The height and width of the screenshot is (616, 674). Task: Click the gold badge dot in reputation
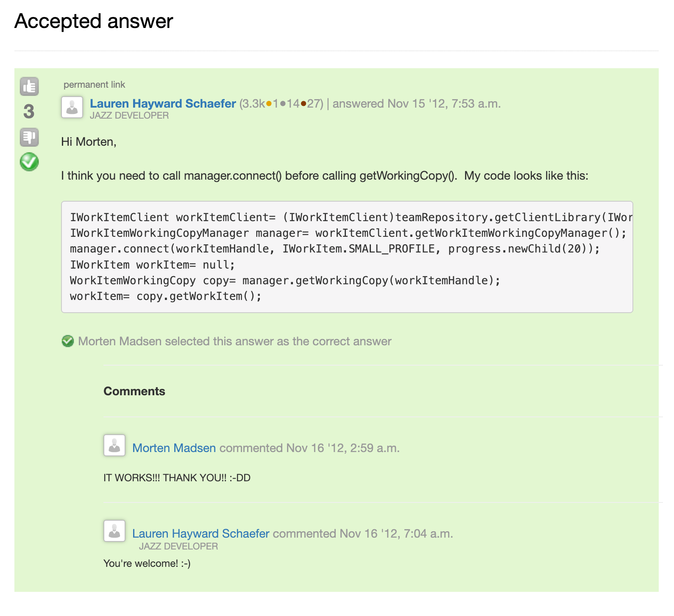(269, 104)
